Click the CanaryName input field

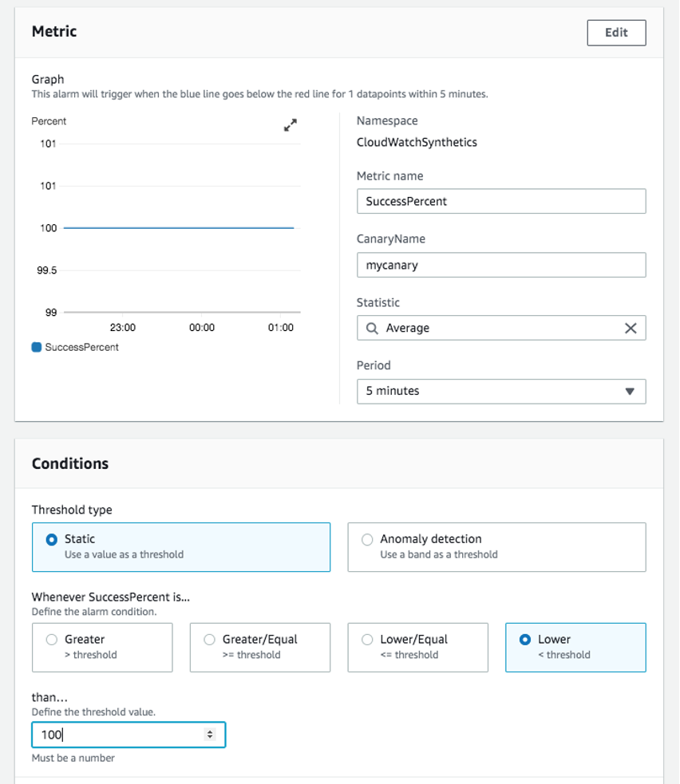500,265
